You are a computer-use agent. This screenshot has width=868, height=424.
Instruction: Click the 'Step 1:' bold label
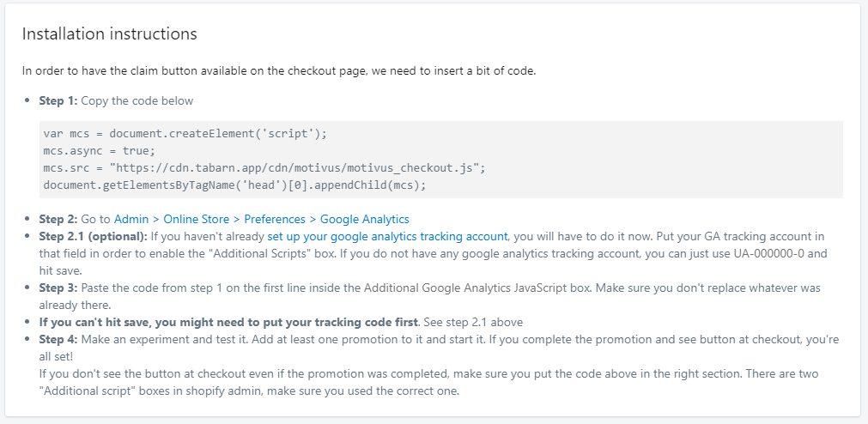click(x=58, y=100)
